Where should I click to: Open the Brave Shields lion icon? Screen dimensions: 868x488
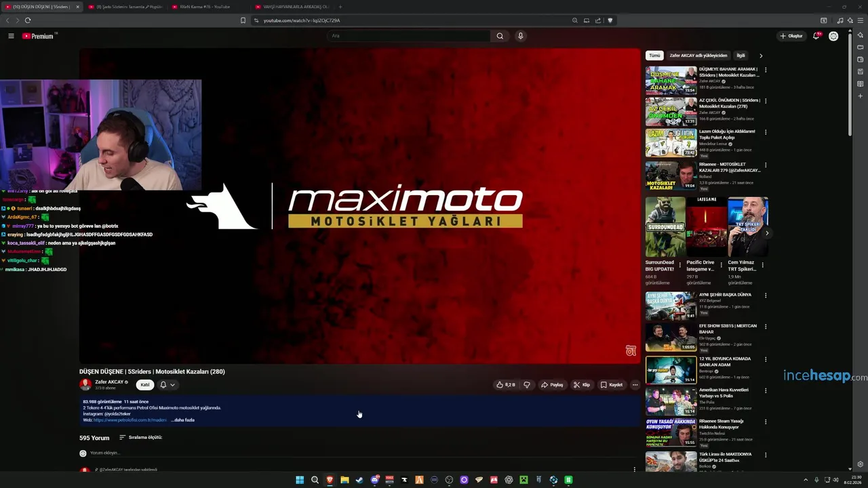[610, 20]
